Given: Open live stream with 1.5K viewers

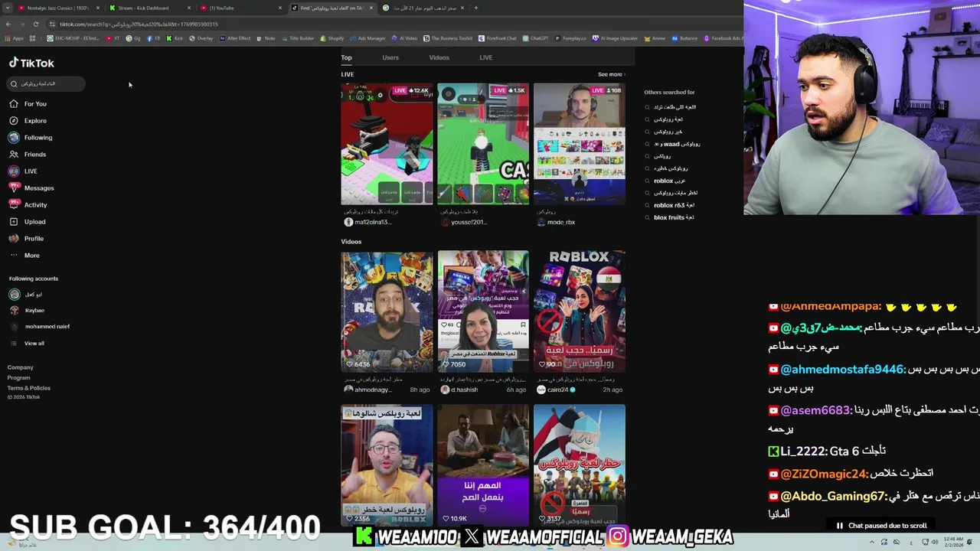Looking at the screenshot, I should pyautogui.click(x=483, y=144).
